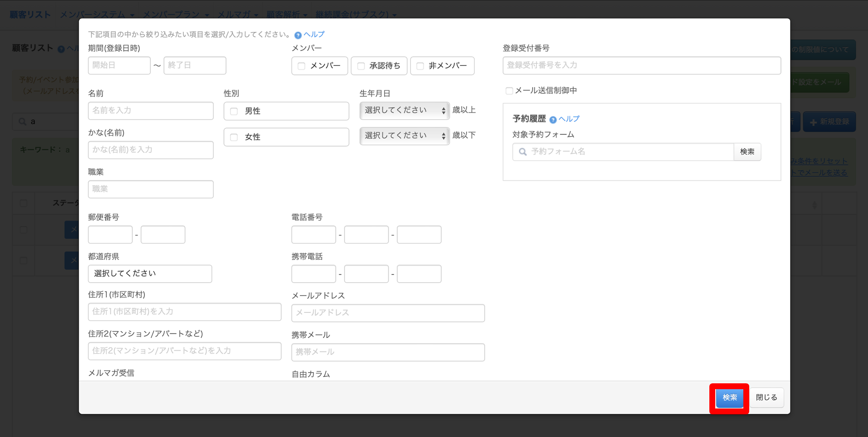The width and height of the screenshot is (868, 437).
Task: Enable the 非メンバー checkbox
Action: click(x=420, y=66)
